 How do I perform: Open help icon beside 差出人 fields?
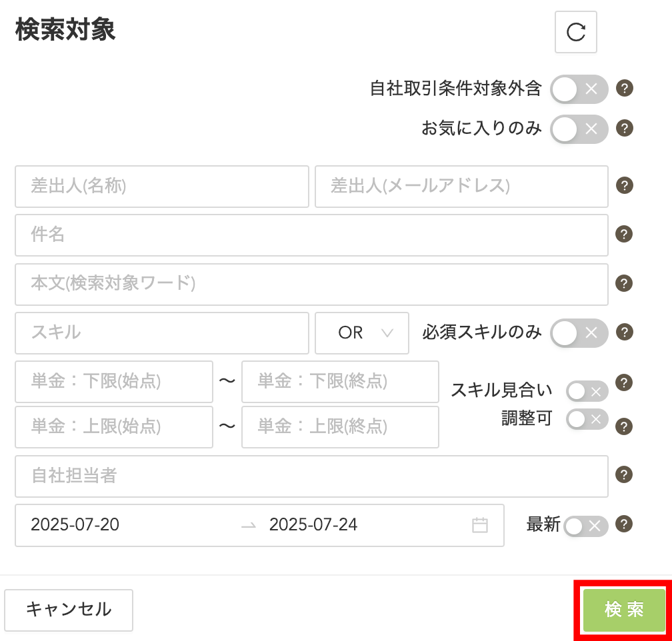coord(625,185)
